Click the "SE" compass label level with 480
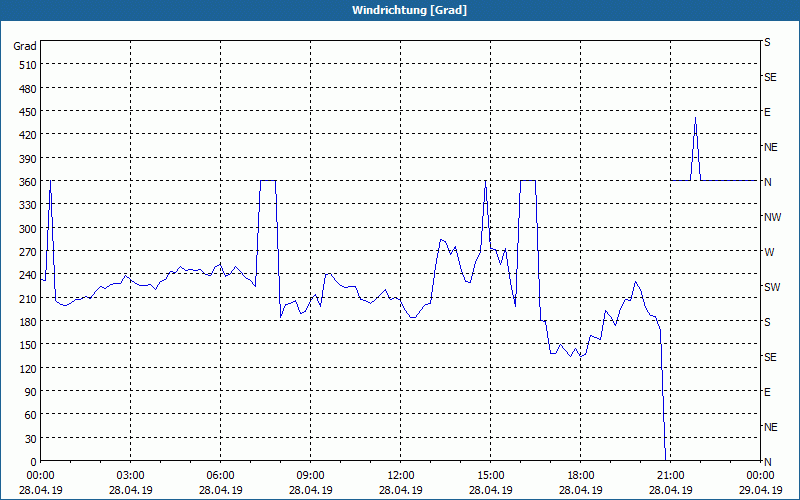Screen dimensions: 800x500 (x=770, y=77)
